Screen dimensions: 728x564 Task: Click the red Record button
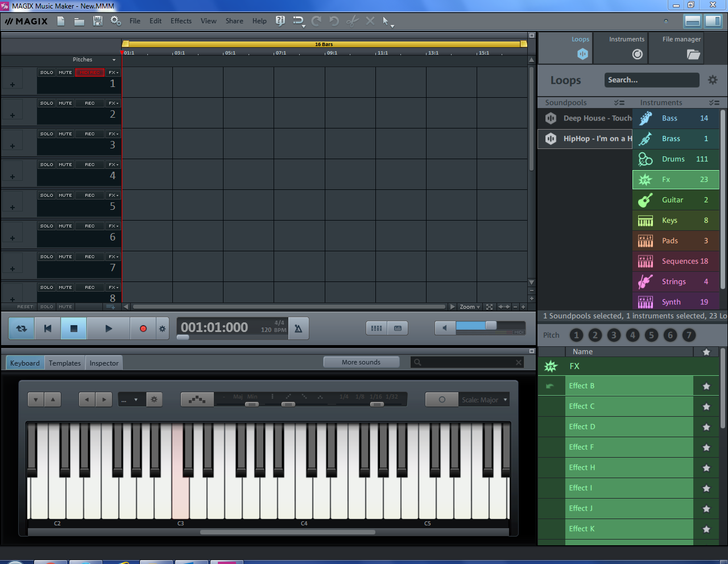tap(143, 329)
